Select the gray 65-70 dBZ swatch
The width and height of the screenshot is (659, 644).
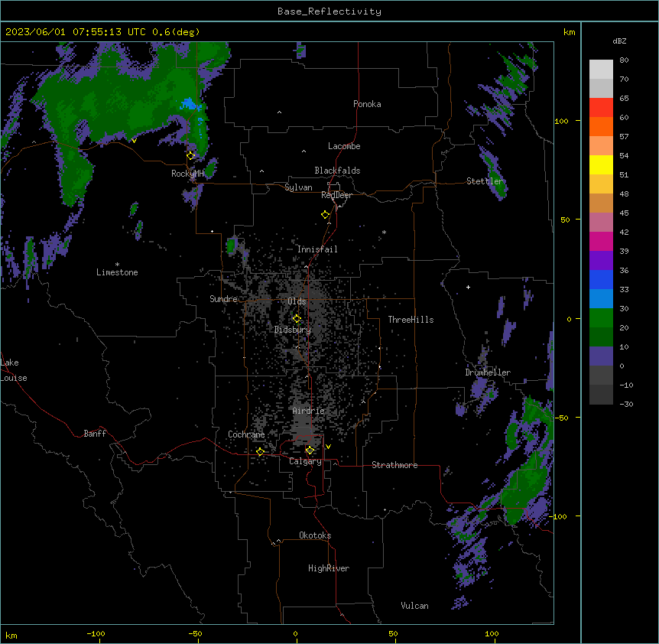point(601,88)
